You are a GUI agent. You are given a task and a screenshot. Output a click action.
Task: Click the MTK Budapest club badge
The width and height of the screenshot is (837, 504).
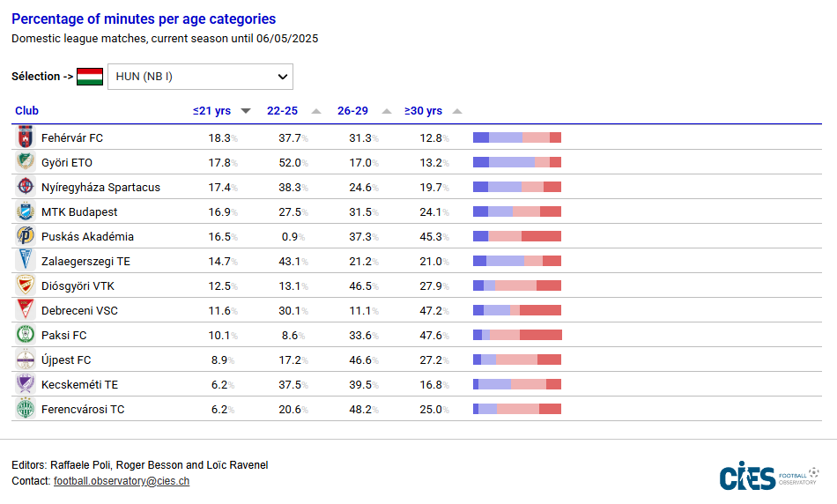click(x=25, y=211)
